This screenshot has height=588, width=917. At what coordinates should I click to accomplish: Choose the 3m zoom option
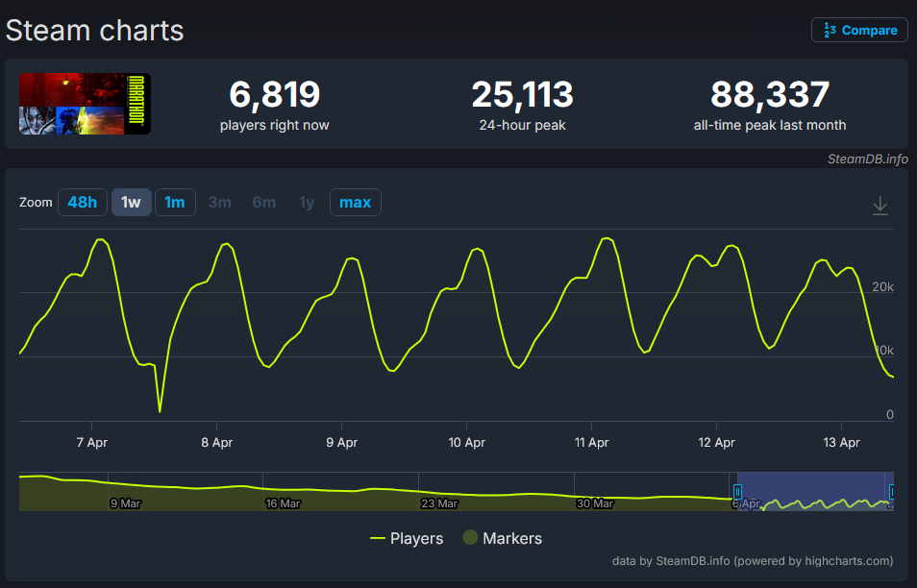pyautogui.click(x=220, y=202)
